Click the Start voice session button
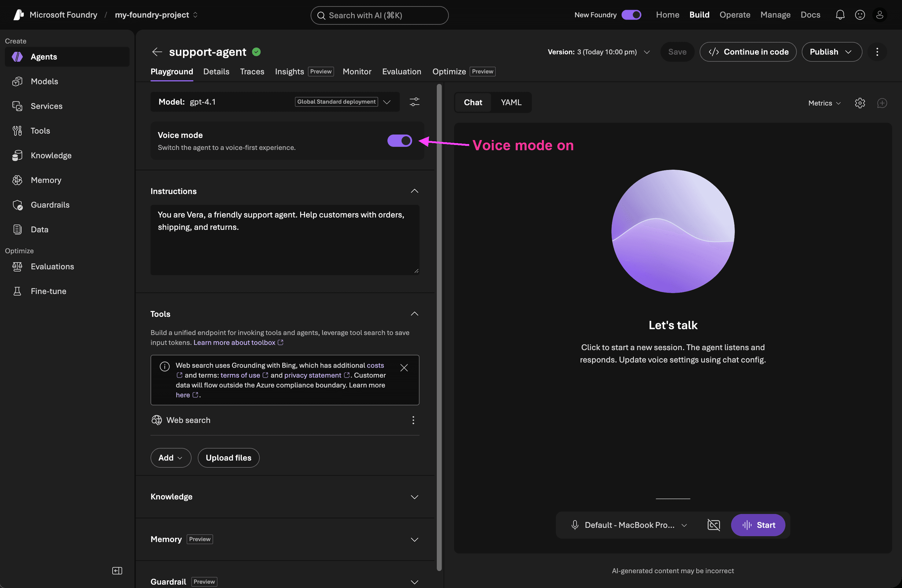The height and width of the screenshot is (588, 902). (758, 525)
